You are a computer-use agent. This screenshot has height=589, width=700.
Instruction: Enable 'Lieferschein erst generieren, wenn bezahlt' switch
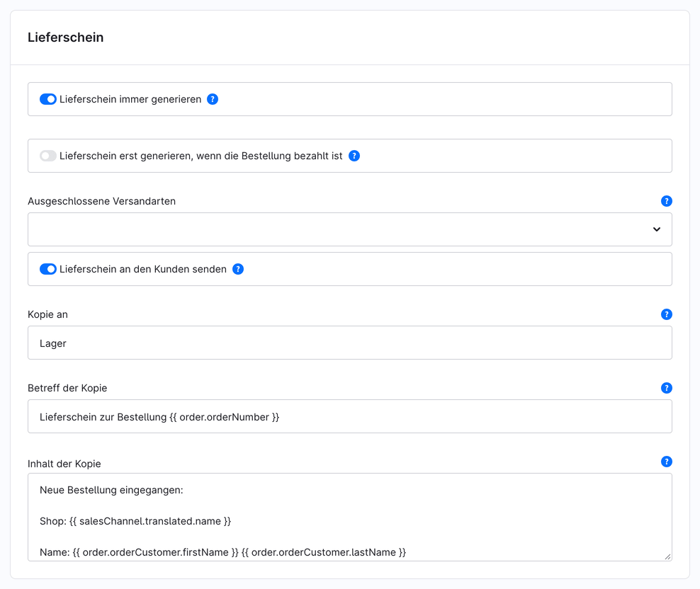click(47, 156)
